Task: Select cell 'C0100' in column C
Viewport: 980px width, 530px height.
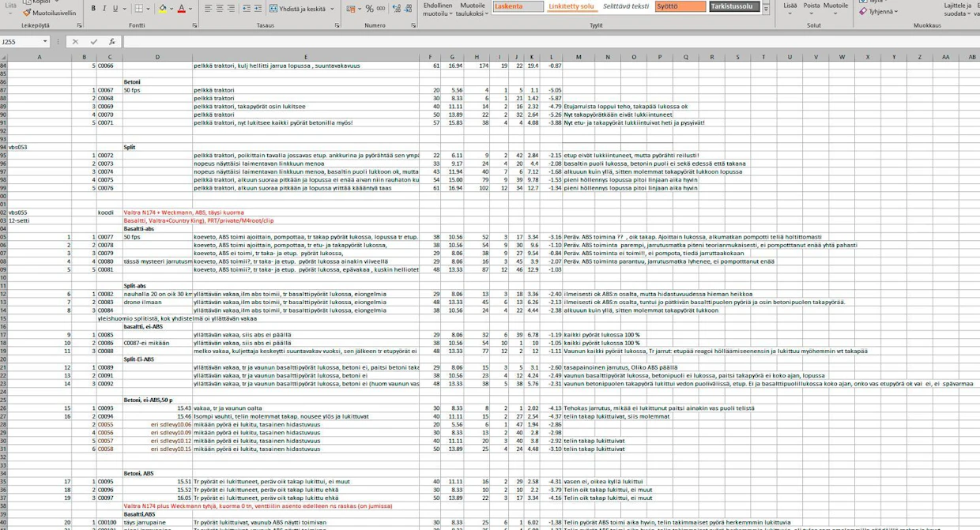Action: tap(109, 522)
